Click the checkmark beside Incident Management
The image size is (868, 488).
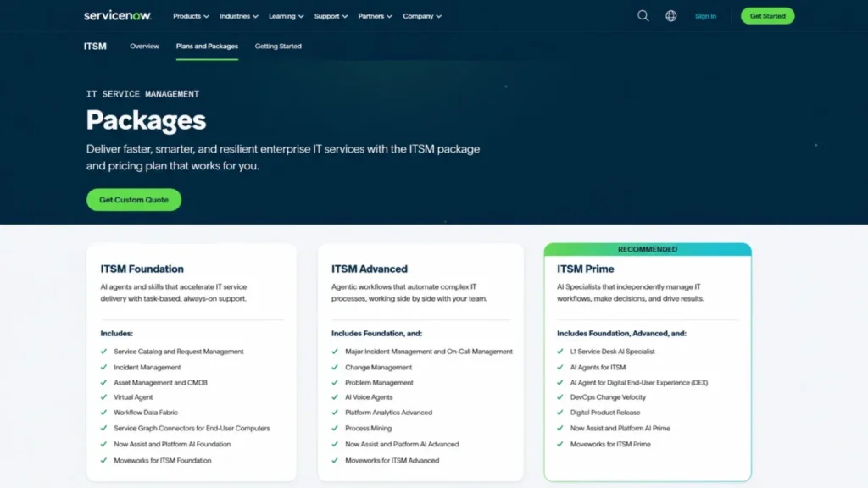click(103, 367)
